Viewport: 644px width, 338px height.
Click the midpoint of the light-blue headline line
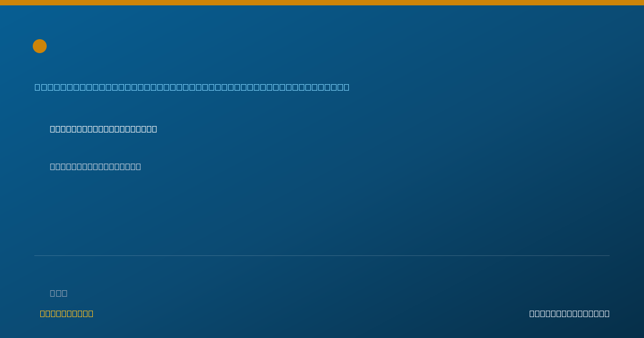tap(192, 87)
